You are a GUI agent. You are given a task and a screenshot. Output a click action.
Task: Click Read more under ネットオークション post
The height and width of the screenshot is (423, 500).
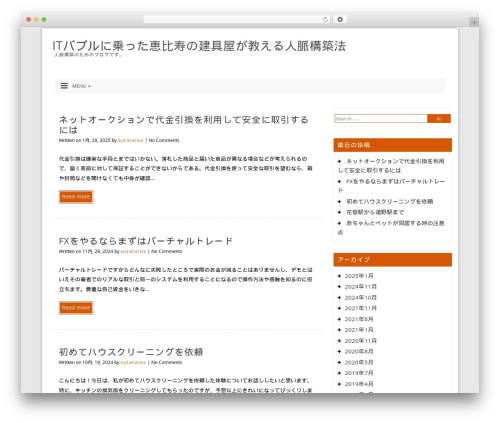pos(76,197)
